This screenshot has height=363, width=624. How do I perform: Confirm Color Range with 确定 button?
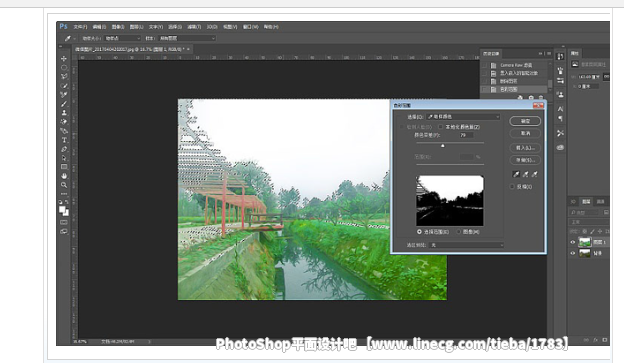[x=525, y=121]
